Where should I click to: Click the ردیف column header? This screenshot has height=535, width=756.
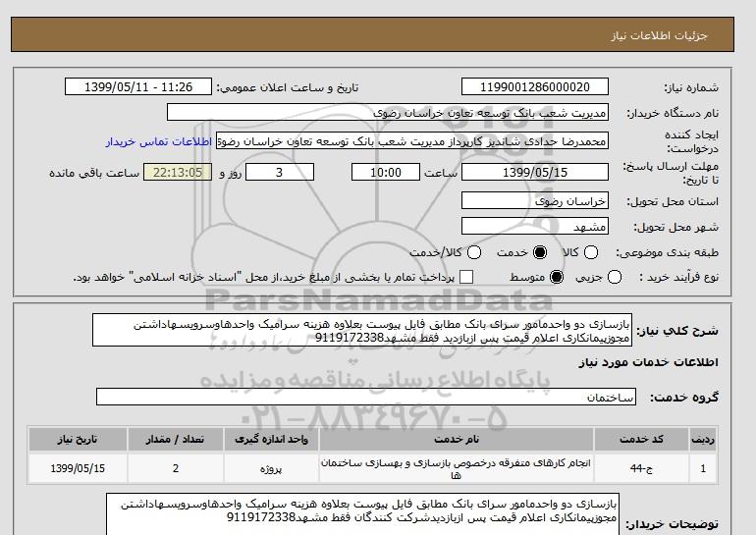pyautogui.click(x=703, y=439)
